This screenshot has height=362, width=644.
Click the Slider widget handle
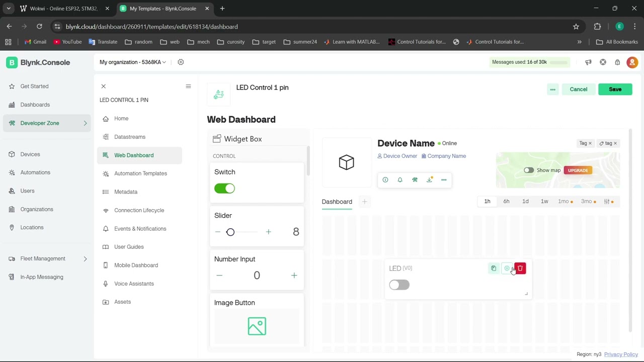click(230, 232)
